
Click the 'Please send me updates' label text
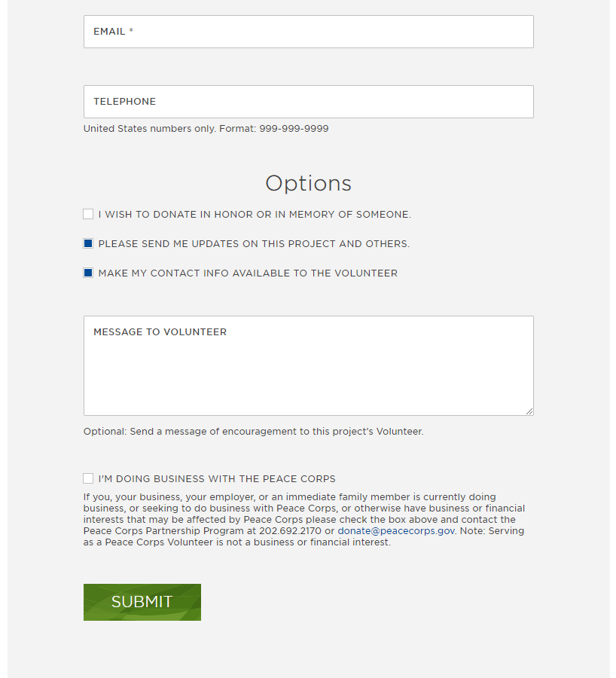coord(254,244)
